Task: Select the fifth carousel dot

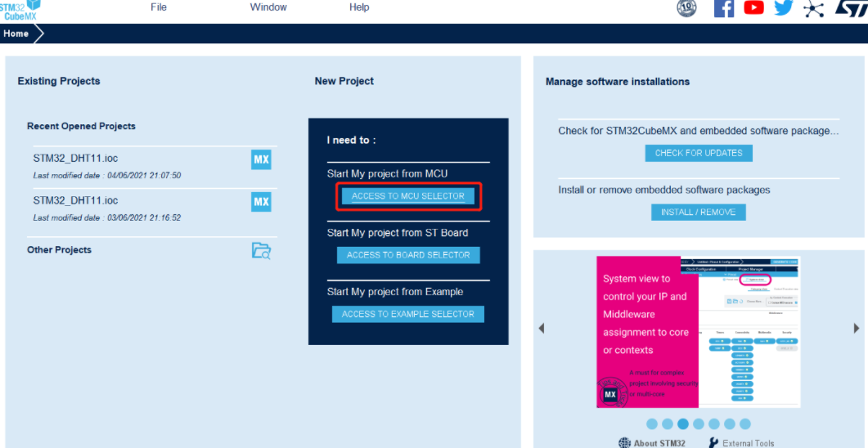Action: click(714, 424)
